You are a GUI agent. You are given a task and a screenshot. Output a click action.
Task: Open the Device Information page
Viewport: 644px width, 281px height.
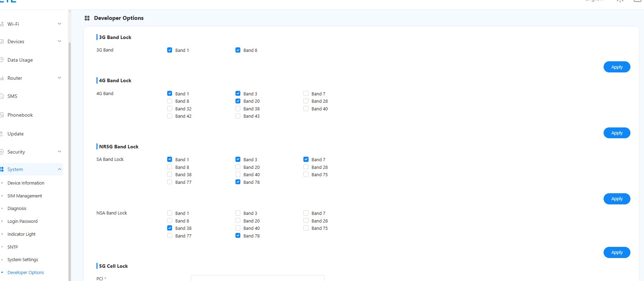click(26, 183)
